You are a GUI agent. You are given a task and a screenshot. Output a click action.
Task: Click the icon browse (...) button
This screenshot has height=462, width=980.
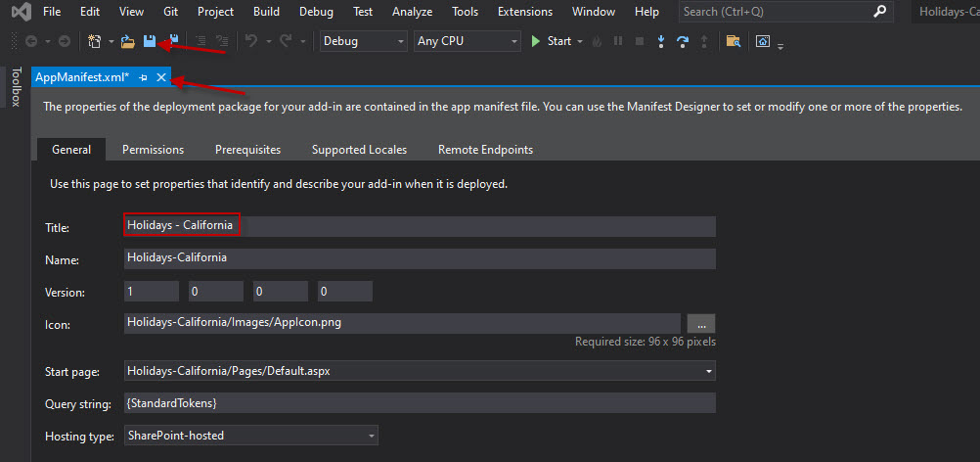pyautogui.click(x=701, y=324)
